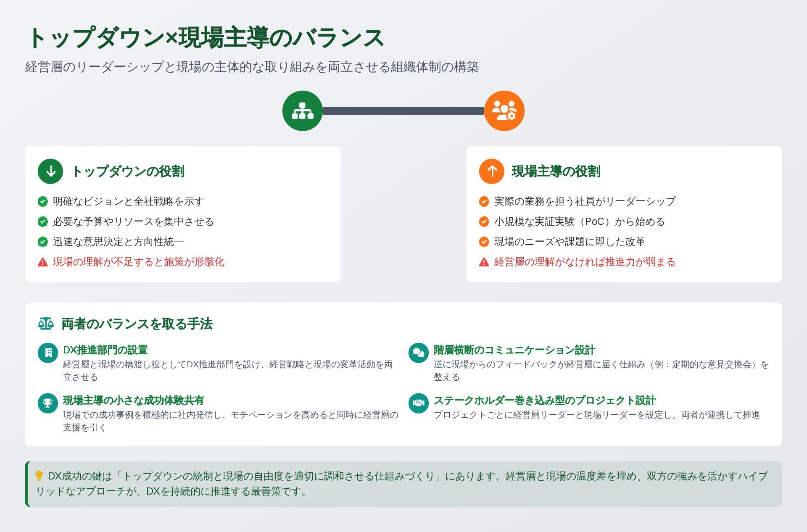Image resolution: width=807 pixels, height=532 pixels.
Task: Click green checkmark beside 迅速な意思決定
Action: click(43, 242)
